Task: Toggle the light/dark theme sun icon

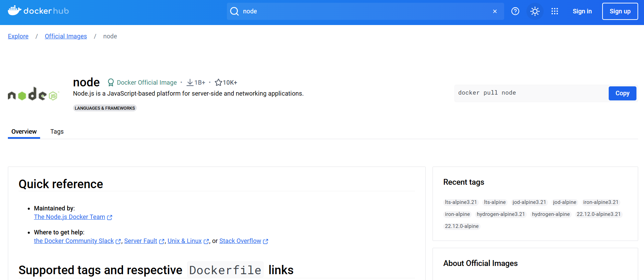Action: 535,11
